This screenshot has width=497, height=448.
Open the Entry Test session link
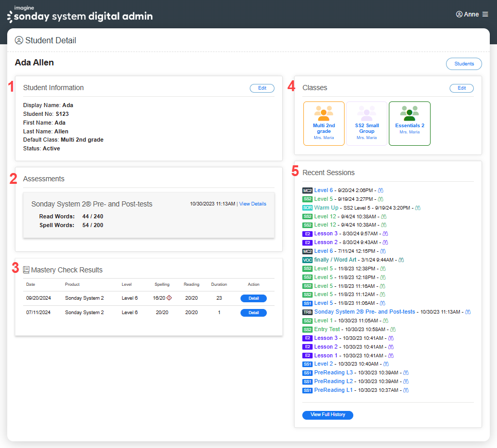tap(327, 329)
